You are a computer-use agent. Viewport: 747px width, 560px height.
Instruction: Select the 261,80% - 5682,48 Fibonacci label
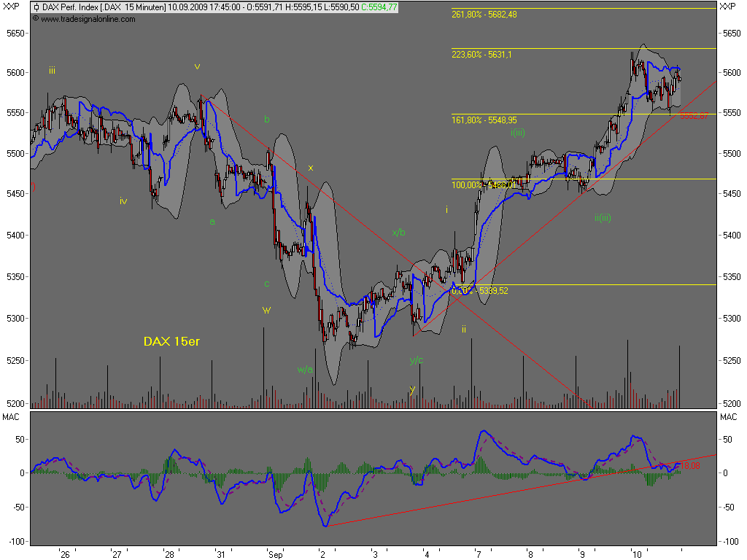pyautogui.click(x=484, y=15)
